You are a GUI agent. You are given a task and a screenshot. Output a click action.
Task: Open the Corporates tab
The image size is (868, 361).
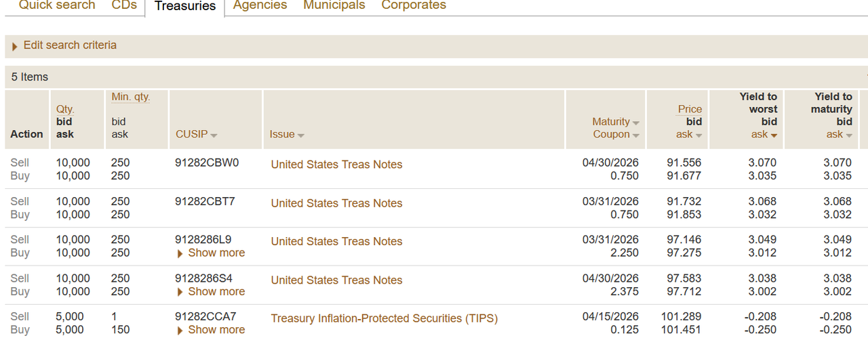(414, 5)
